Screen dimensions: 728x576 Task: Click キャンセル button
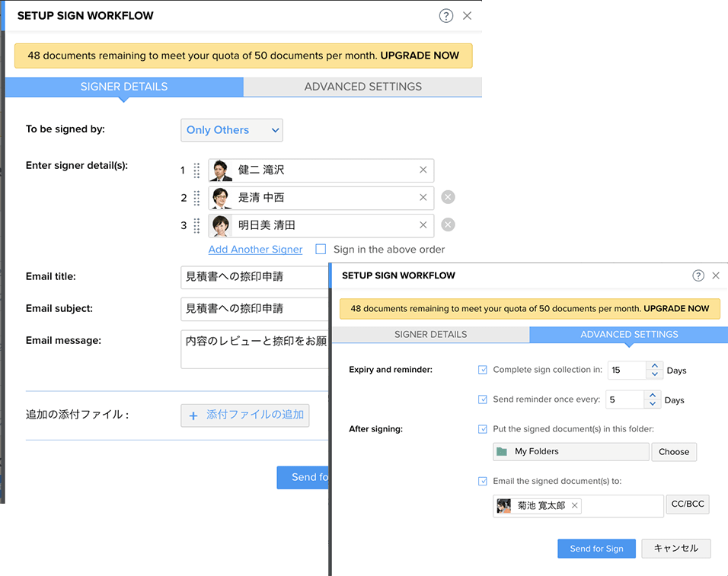(676, 549)
